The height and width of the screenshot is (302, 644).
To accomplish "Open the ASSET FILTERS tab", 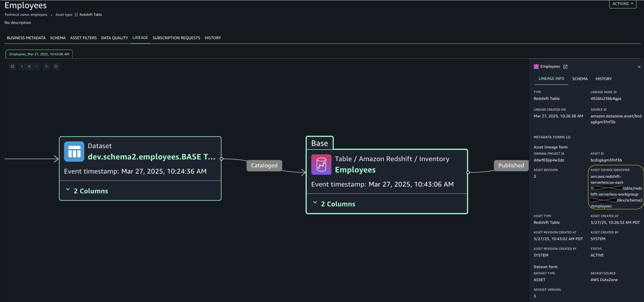I will tap(83, 38).
